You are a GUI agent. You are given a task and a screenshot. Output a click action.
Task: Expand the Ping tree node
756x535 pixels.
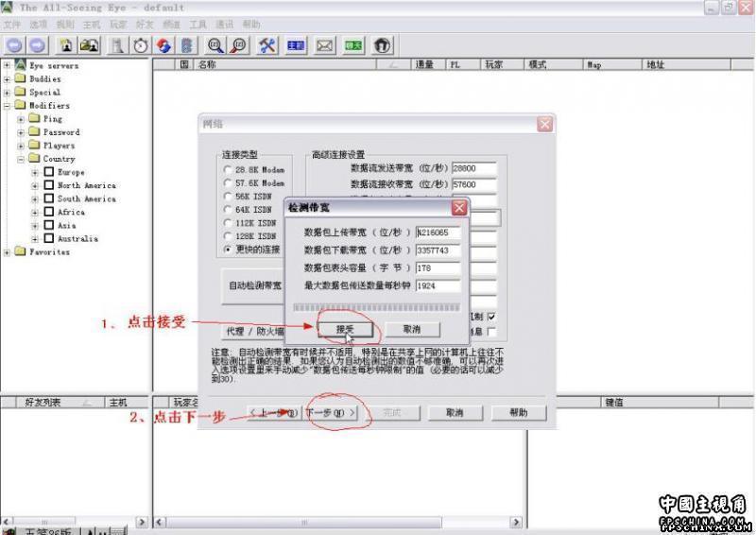click(x=21, y=119)
